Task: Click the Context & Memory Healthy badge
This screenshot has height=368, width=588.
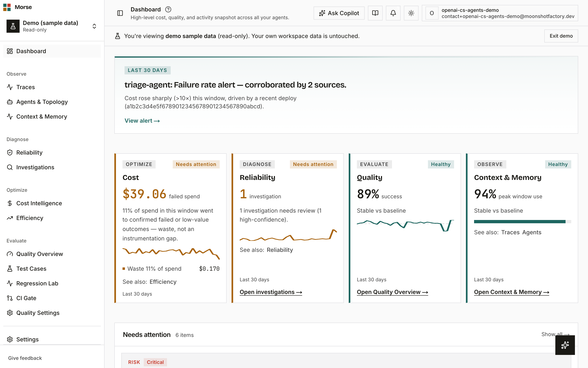Action: click(x=558, y=164)
